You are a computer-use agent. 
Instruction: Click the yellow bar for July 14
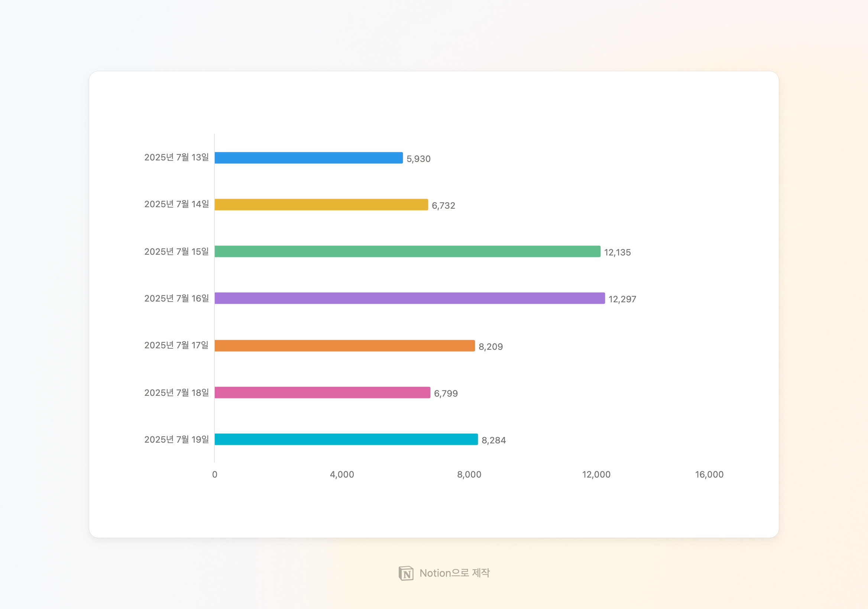pyautogui.click(x=321, y=205)
